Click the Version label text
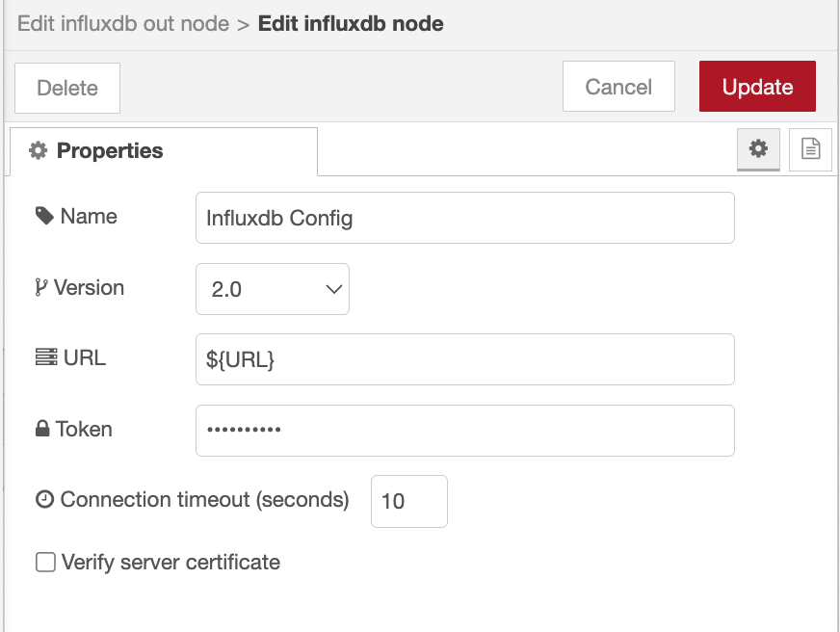The width and height of the screenshot is (840, 632). (x=89, y=288)
